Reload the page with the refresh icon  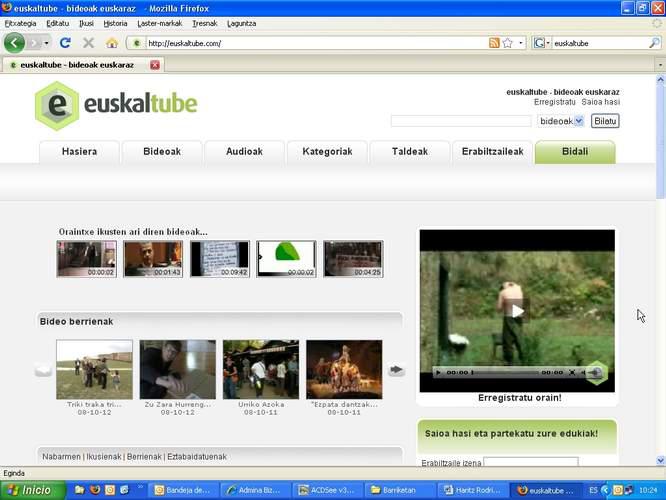click(x=65, y=42)
